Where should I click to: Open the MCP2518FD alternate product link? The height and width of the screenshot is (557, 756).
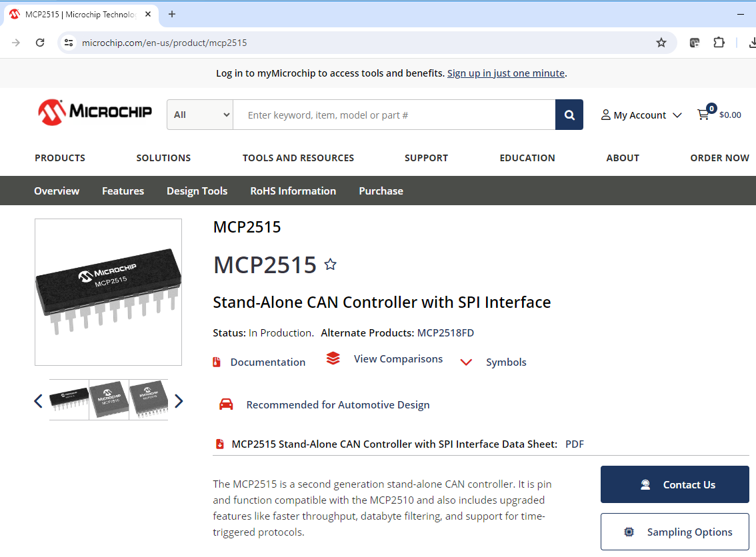[444, 332]
